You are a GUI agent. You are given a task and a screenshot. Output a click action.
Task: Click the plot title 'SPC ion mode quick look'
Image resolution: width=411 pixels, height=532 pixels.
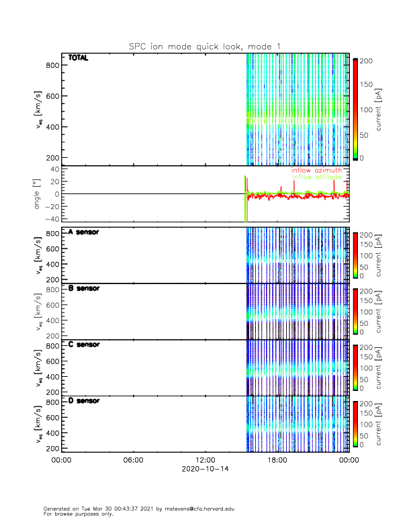tap(205, 46)
